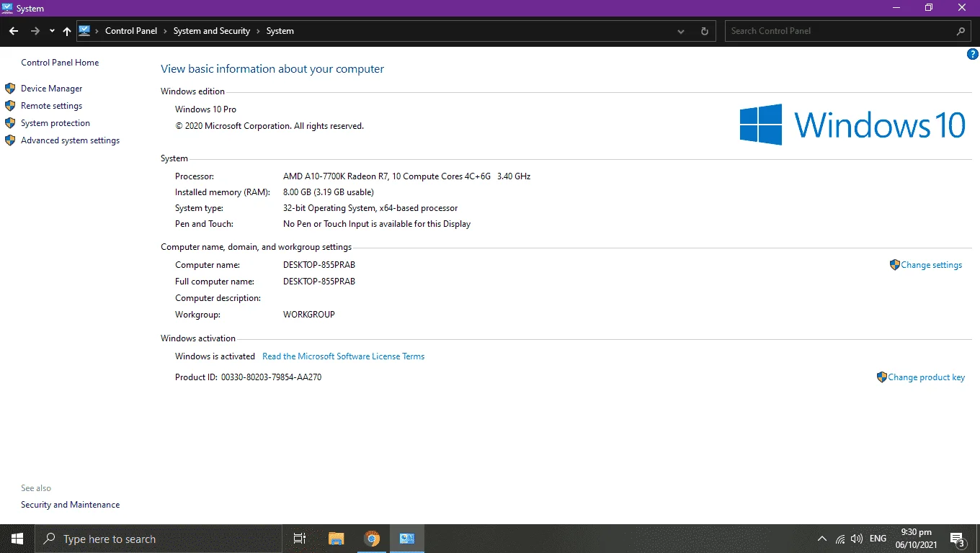Select System in the address breadcrumb
This screenshot has height=553, width=980.
click(280, 31)
